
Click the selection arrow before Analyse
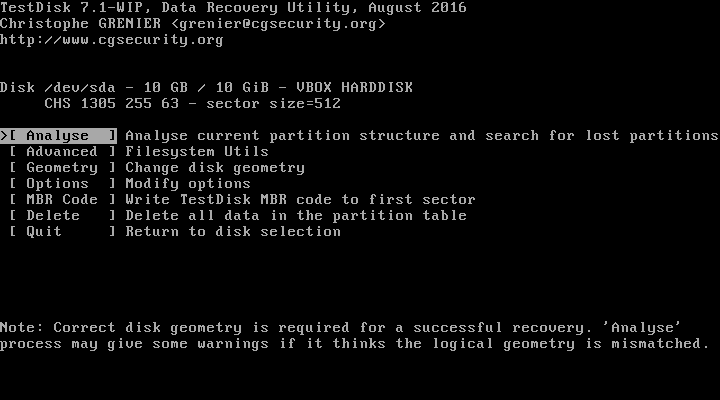tap(4, 135)
